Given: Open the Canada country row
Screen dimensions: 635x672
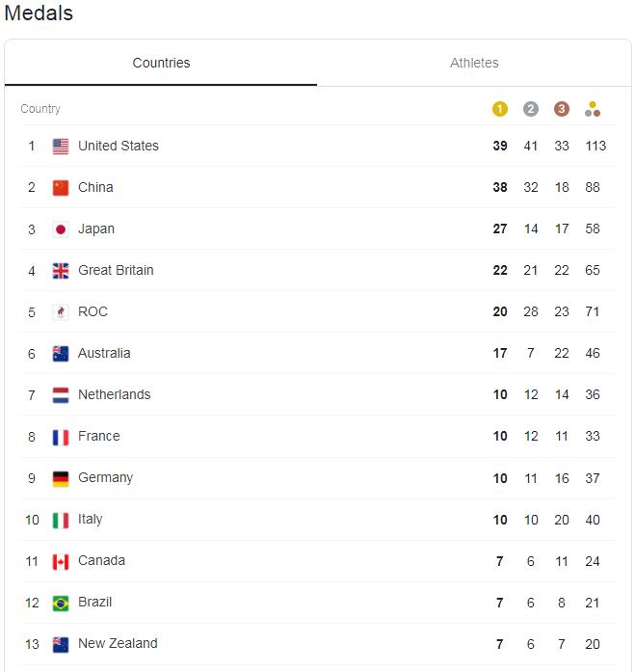Looking at the screenshot, I should 318,561.
